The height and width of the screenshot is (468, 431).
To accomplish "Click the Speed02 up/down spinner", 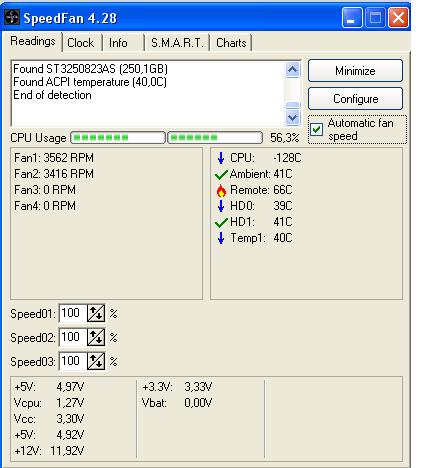I will (96, 337).
